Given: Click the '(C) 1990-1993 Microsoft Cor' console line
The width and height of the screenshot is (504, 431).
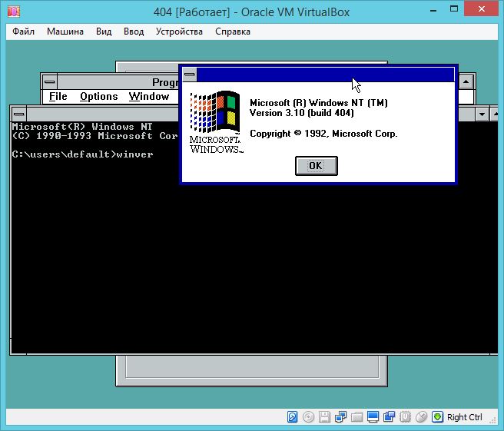Looking at the screenshot, I should (94, 136).
